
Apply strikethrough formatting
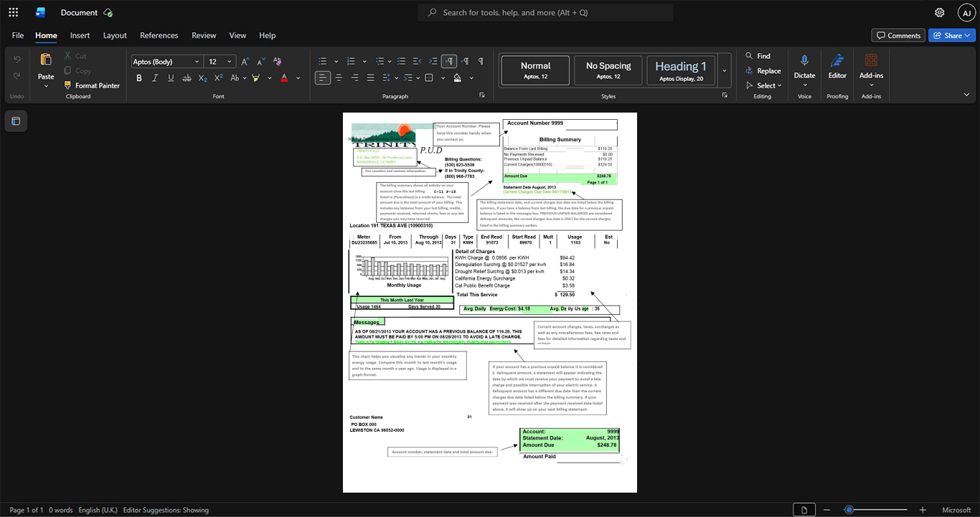click(x=187, y=78)
